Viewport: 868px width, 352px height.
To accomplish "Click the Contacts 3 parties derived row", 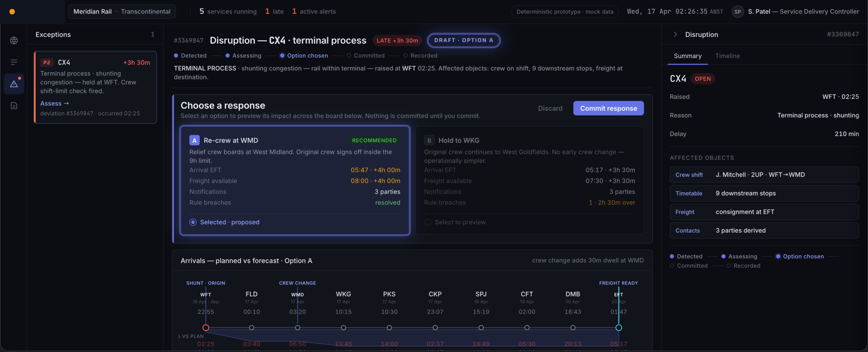I will pyautogui.click(x=764, y=230).
